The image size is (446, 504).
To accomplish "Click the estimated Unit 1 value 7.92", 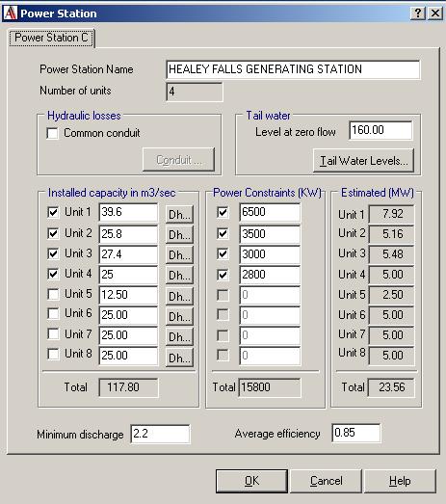I will [392, 214].
